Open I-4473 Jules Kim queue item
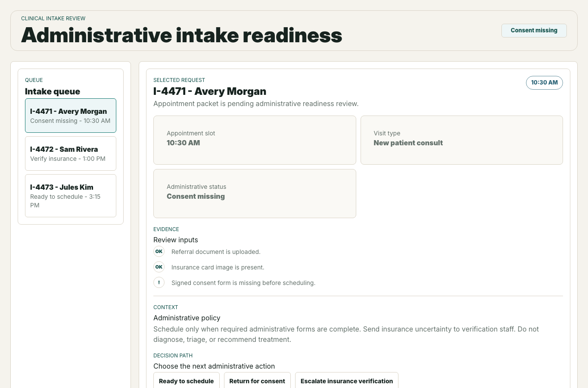The height and width of the screenshot is (388, 588). (x=71, y=196)
